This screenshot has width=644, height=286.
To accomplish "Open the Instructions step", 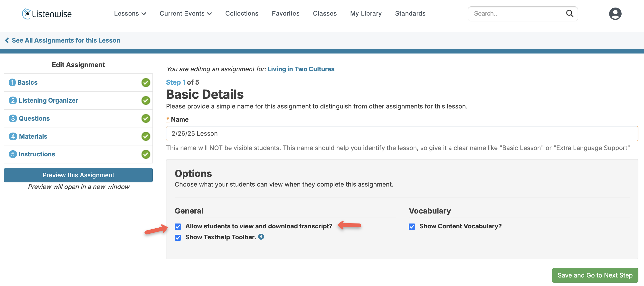I will [x=78, y=154].
